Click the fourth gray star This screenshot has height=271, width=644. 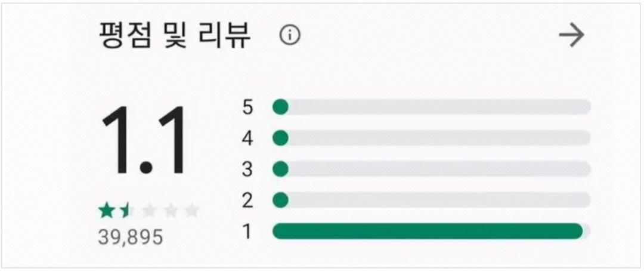click(171, 210)
